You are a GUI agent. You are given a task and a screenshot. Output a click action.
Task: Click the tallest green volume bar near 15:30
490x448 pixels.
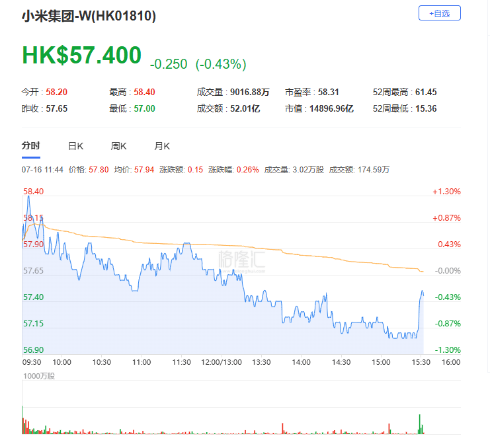point(419,424)
